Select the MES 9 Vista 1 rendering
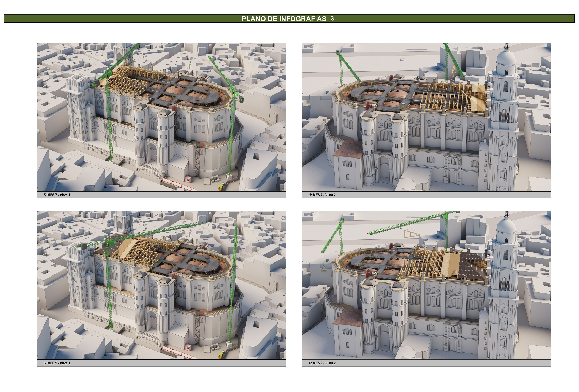The width and height of the screenshot is (579, 392). pos(161,285)
